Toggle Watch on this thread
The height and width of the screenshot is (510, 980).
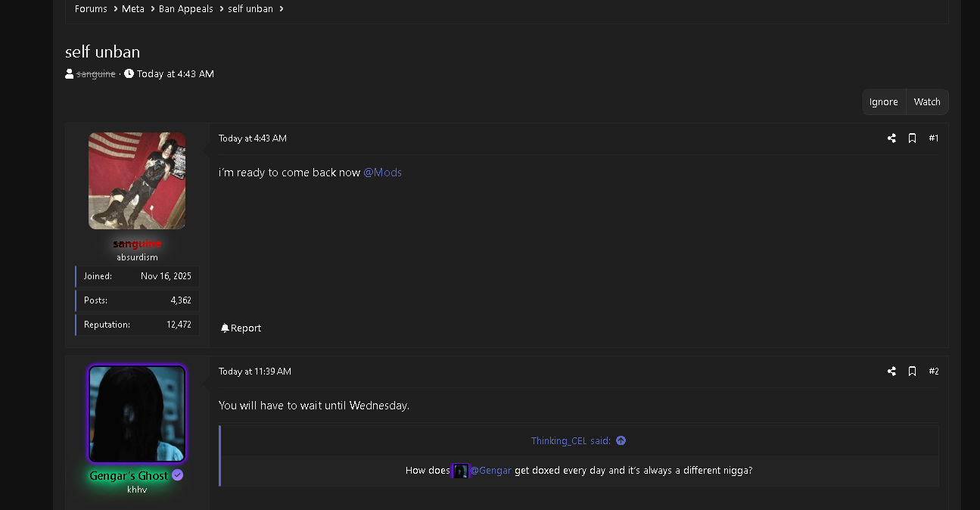tap(927, 102)
